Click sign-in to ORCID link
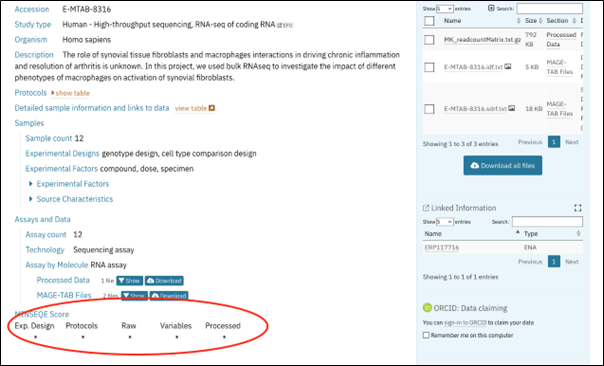 point(465,322)
